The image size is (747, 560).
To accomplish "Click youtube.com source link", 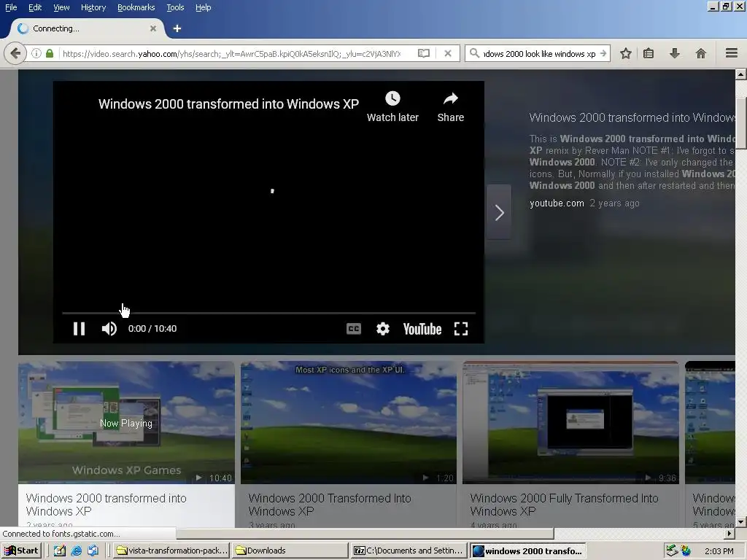I will coord(557,203).
